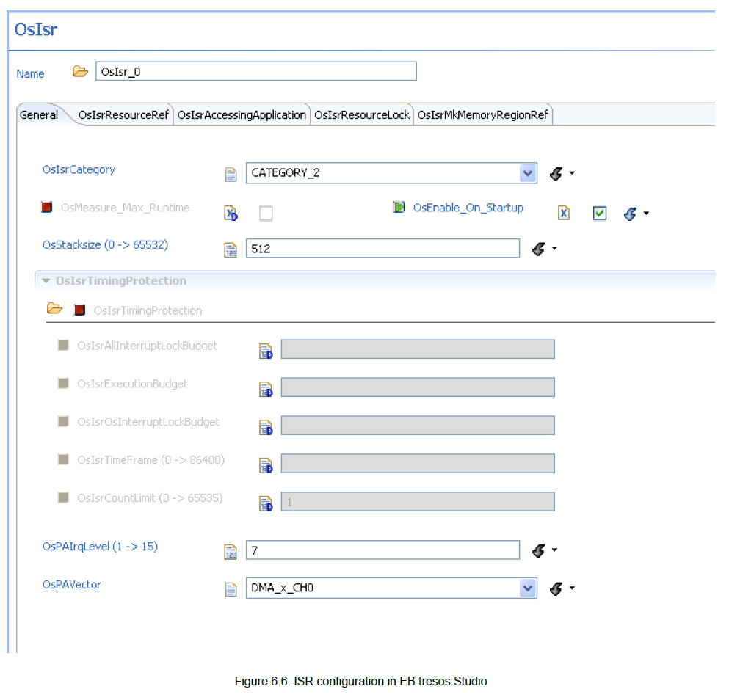
Task: Open the OsPAVector action menu arrow
Action: pos(573,588)
